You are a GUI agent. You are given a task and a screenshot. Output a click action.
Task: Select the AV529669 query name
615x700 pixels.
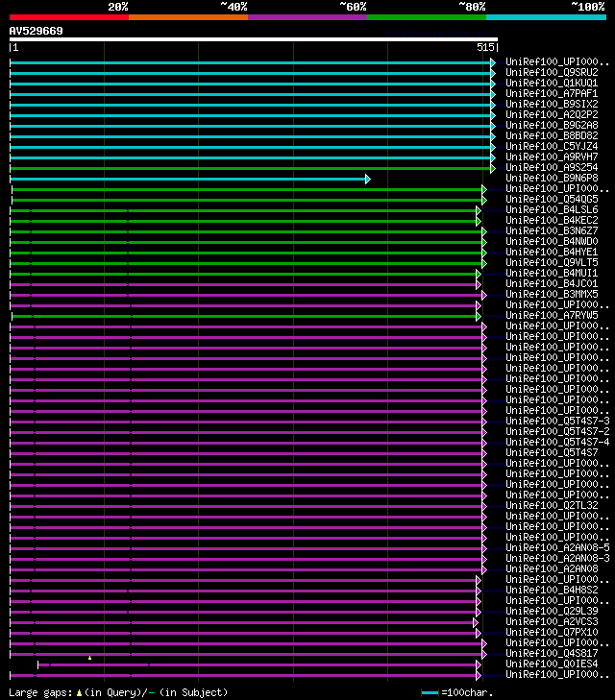tap(37, 31)
